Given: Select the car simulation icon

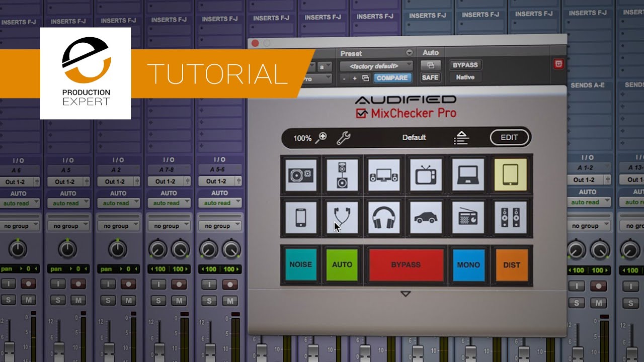Looking at the screenshot, I should 426,218.
